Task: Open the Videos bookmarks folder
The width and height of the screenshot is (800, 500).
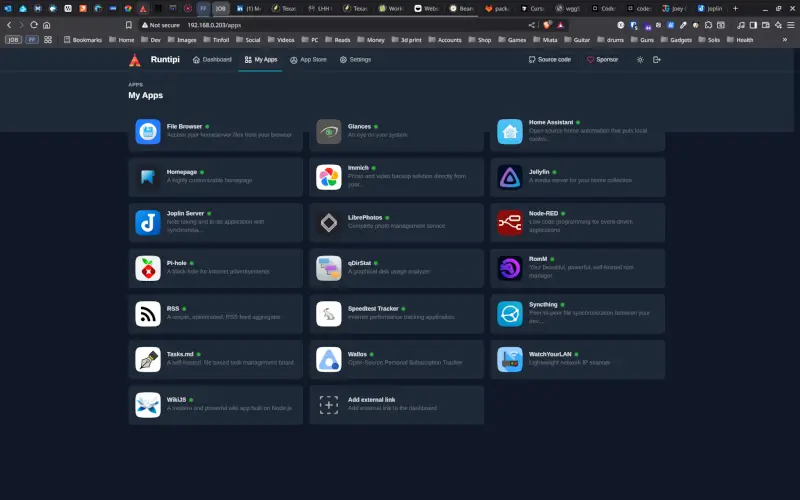Action: coord(281,40)
